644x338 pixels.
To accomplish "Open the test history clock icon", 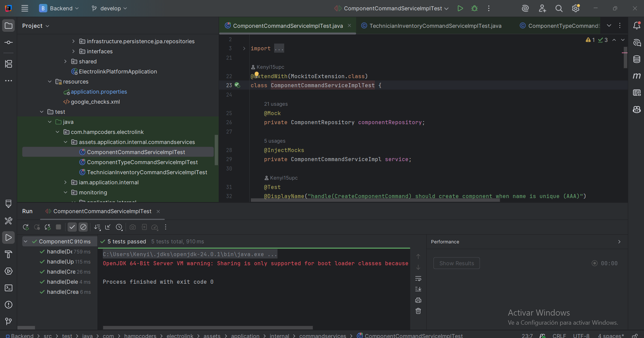I will pyautogui.click(x=119, y=227).
